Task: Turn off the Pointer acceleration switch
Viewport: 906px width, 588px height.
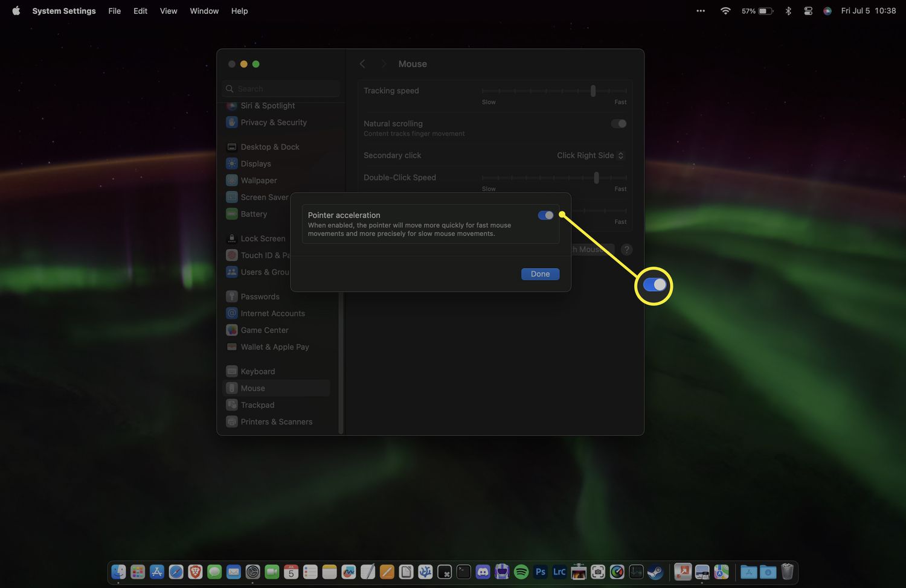Action: click(545, 216)
